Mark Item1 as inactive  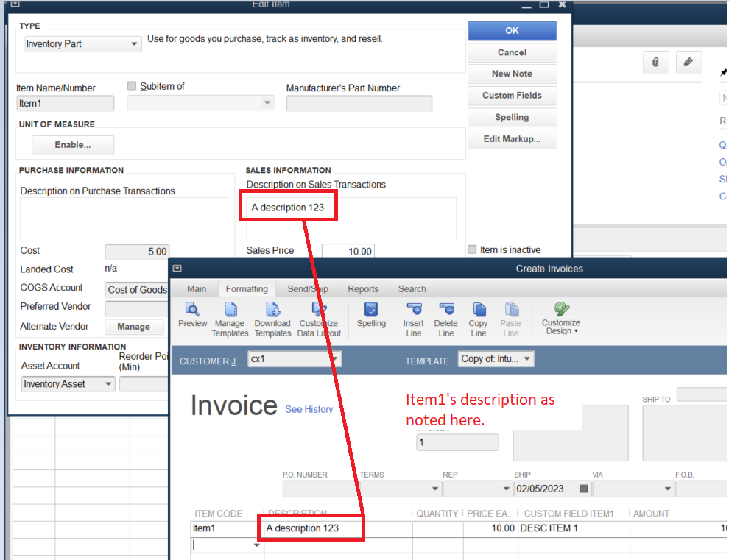[x=471, y=249]
